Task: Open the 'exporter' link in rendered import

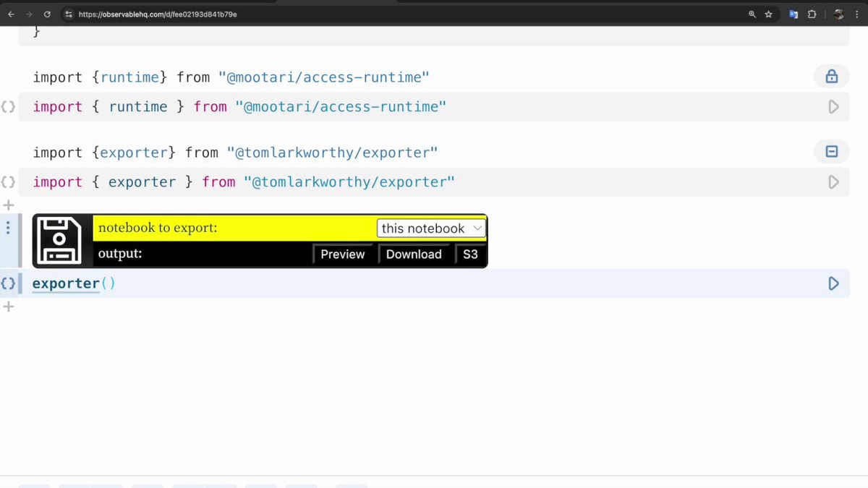Action: (x=134, y=152)
